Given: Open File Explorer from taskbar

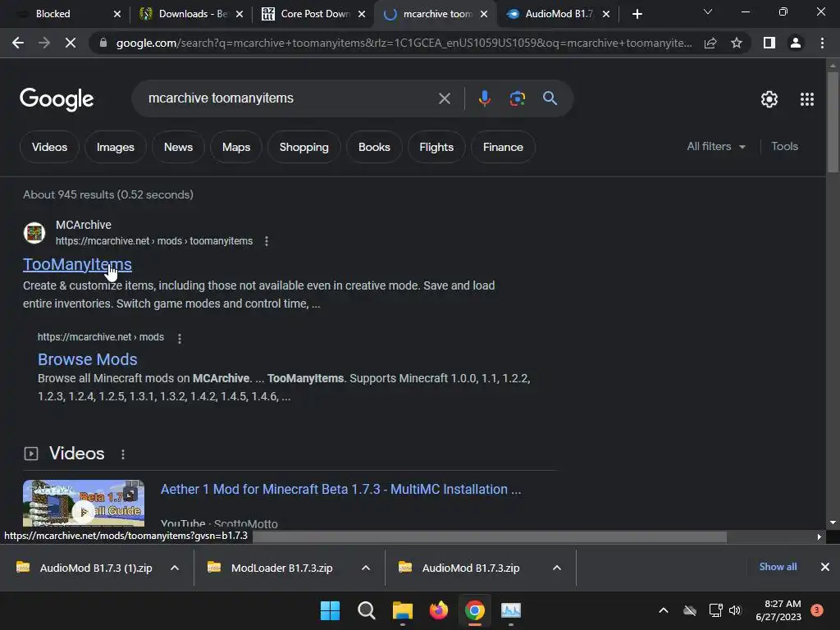Looking at the screenshot, I should 402,610.
